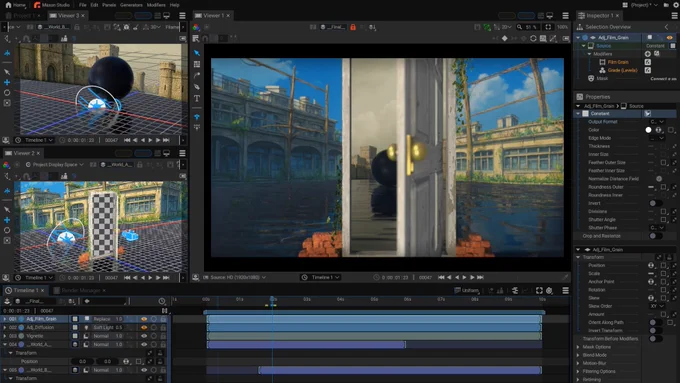Image resolution: width=680 pixels, height=383 pixels.
Task: Click the white Color swatch in Properties
Action: pyautogui.click(x=648, y=130)
